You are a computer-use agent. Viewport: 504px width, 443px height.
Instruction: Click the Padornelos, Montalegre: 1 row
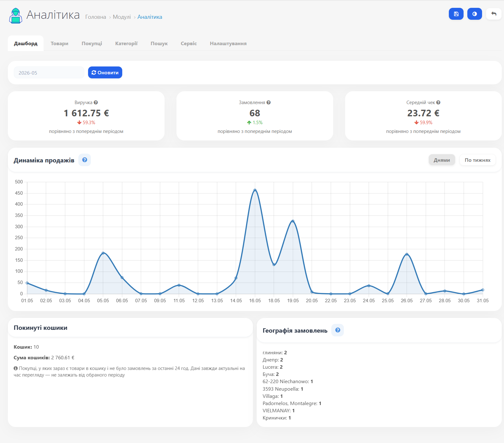tap(292, 403)
